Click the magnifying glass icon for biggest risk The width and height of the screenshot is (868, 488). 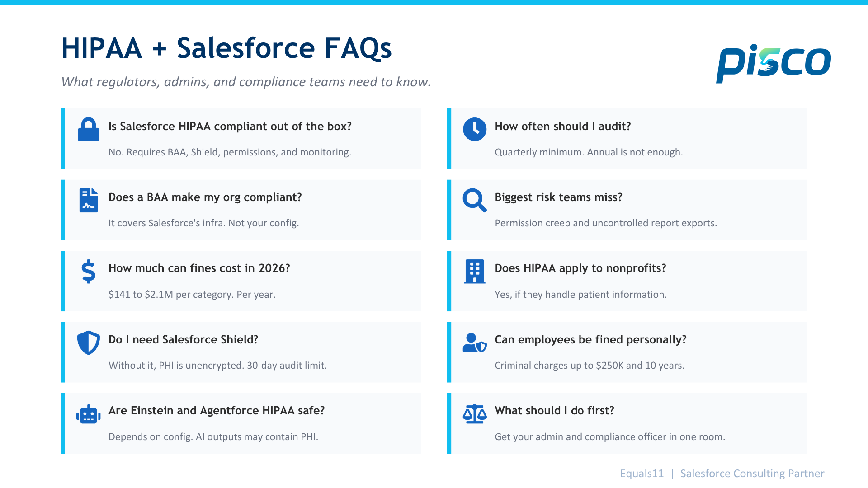475,200
